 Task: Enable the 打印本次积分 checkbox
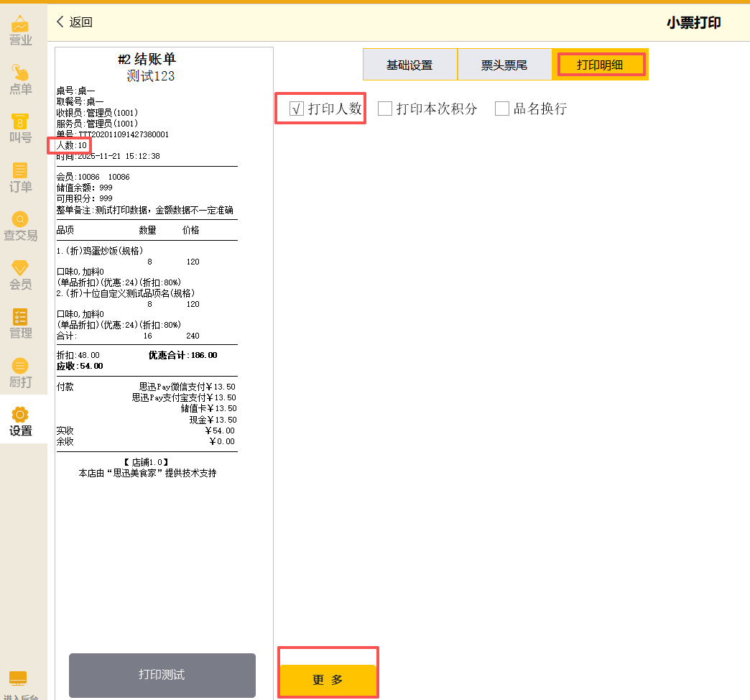[x=385, y=109]
